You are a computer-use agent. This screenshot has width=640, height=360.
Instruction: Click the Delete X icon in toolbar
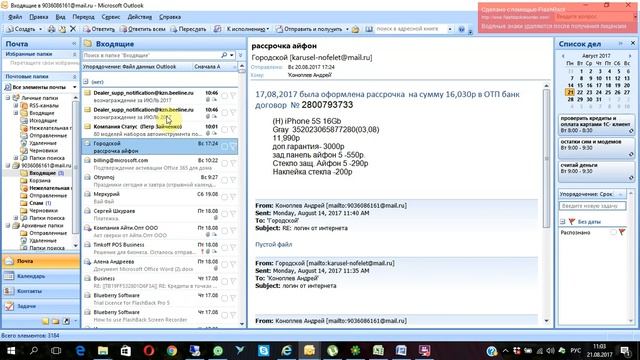coord(73,29)
